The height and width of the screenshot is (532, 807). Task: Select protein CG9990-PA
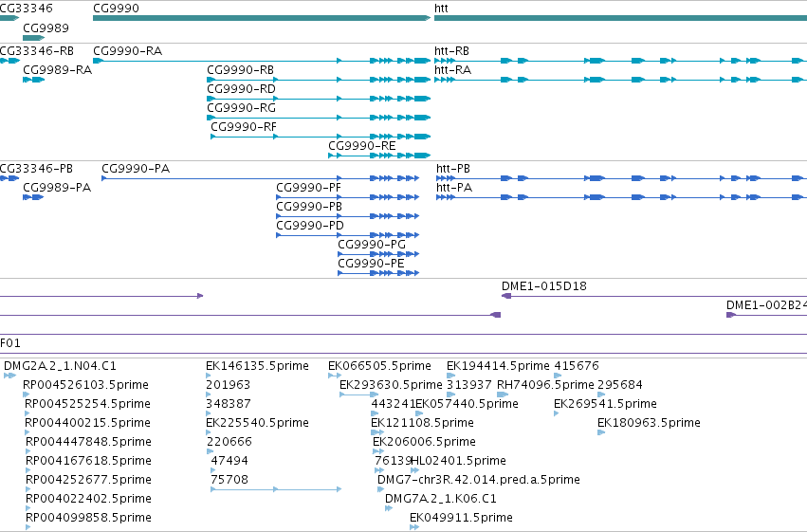(261, 178)
